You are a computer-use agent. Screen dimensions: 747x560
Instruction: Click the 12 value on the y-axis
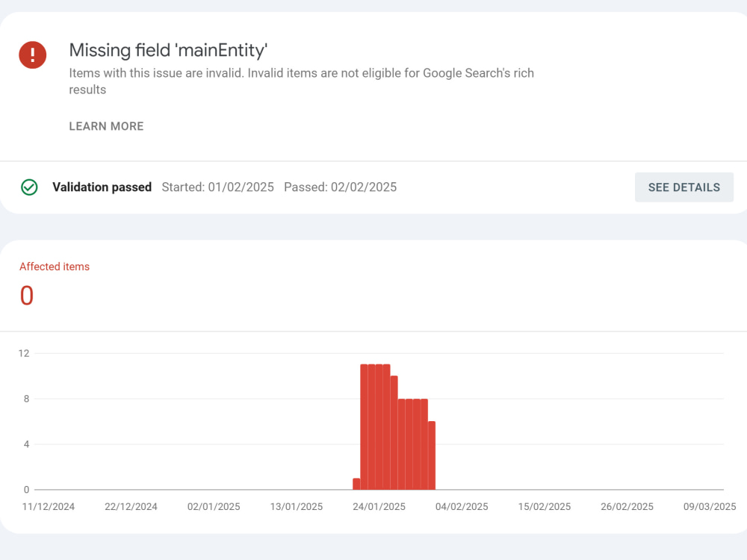point(24,353)
